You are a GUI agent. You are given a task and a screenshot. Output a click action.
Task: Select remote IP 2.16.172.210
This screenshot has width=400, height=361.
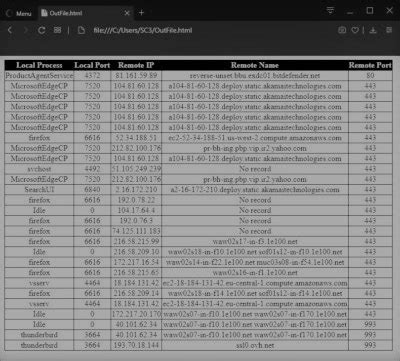click(x=136, y=190)
